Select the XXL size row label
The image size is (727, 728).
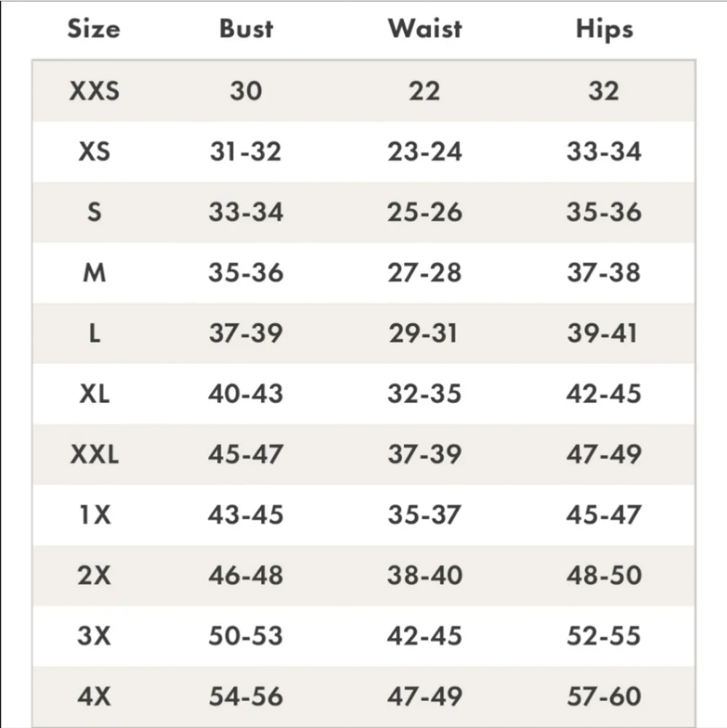click(x=95, y=454)
